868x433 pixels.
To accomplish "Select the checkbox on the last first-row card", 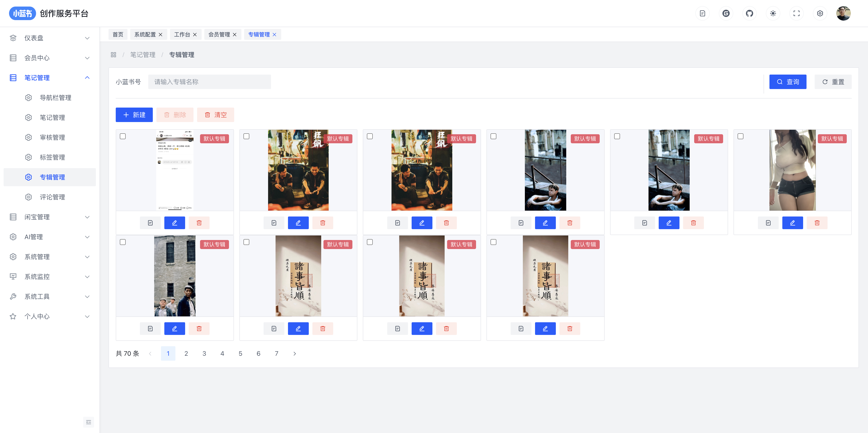I will coord(740,136).
